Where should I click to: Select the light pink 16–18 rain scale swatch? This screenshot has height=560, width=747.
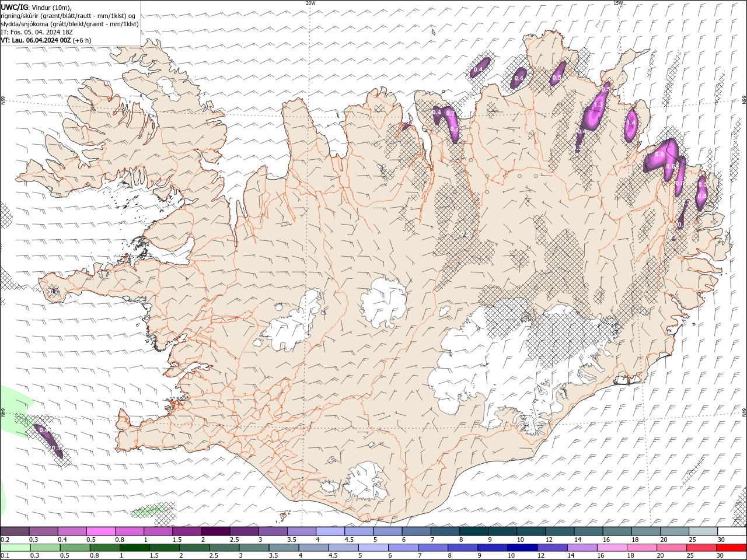(x=611, y=548)
